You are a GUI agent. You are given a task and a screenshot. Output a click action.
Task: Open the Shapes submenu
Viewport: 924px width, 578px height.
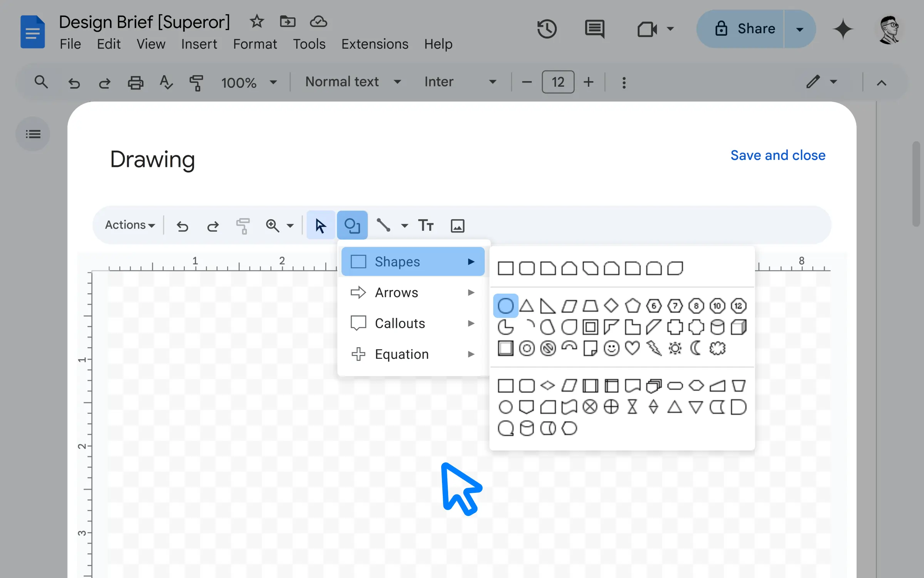pyautogui.click(x=411, y=261)
